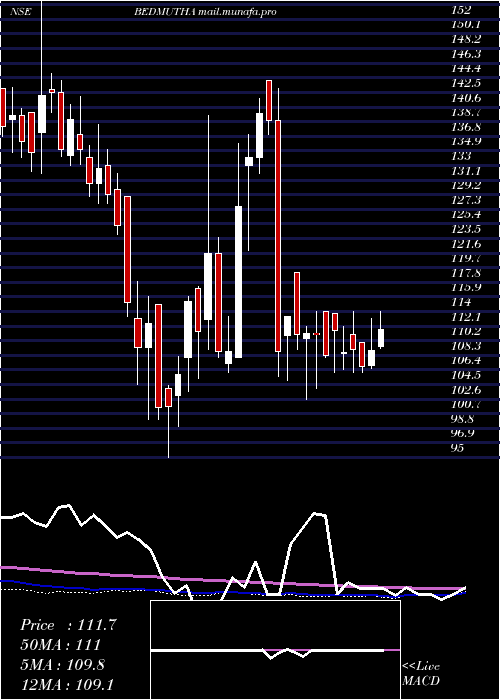Click the 136.8 axis label
This screenshot has width=500, height=700.
(x=466, y=127)
